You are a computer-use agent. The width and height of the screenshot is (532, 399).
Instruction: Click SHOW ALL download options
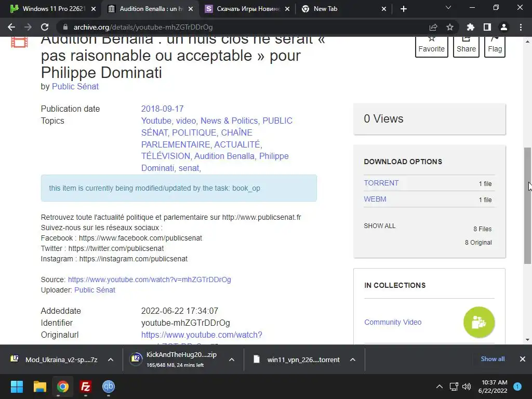coord(380,226)
